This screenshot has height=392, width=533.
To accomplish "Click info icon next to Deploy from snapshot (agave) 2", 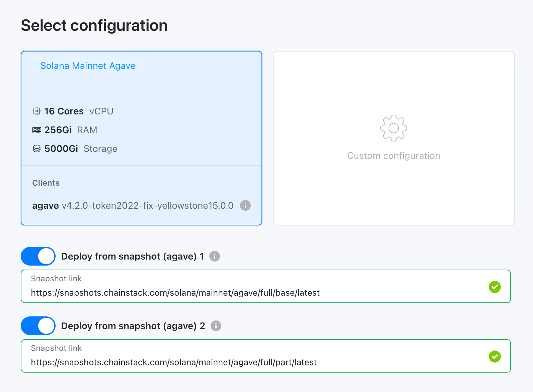I will coord(216,326).
